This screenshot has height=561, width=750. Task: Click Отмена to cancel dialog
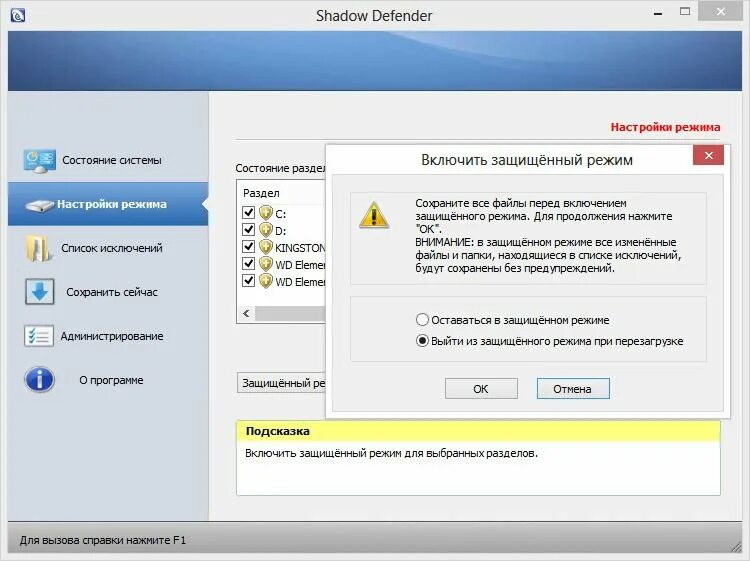[573, 389]
